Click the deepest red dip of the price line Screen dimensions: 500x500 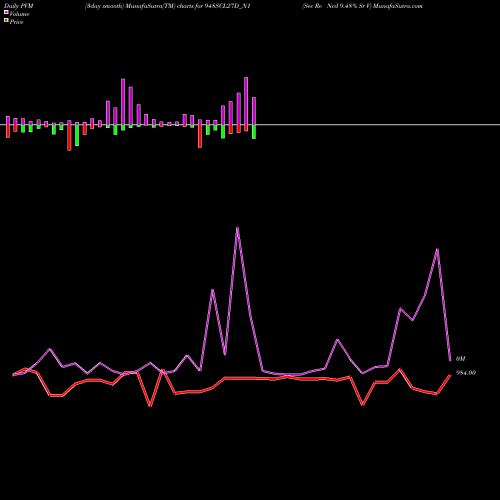click(150, 406)
